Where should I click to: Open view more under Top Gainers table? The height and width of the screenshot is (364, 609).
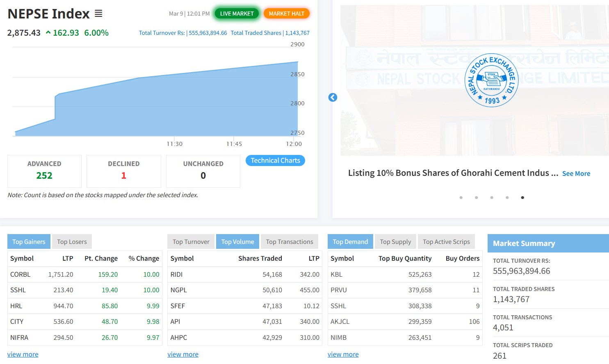(x=23, y=355)
